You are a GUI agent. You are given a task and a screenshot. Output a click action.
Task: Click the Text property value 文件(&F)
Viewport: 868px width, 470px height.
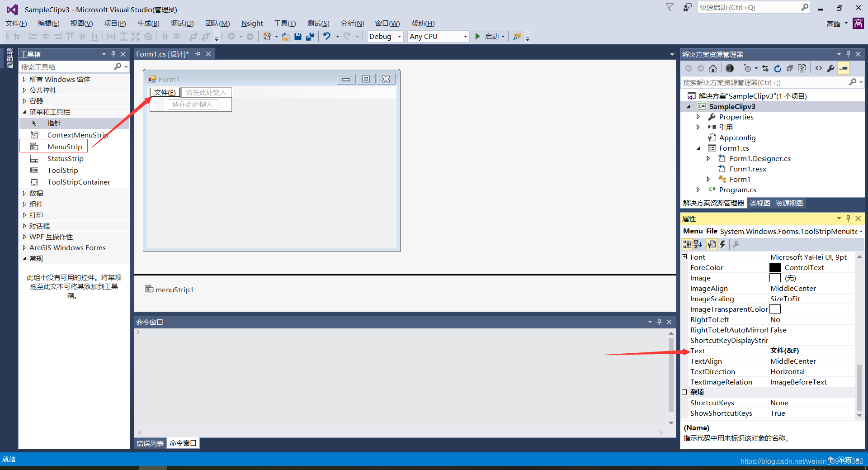point(784,351)
